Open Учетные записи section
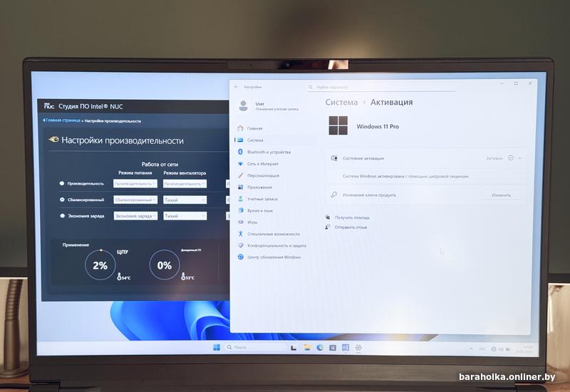 tap(276, 199)
